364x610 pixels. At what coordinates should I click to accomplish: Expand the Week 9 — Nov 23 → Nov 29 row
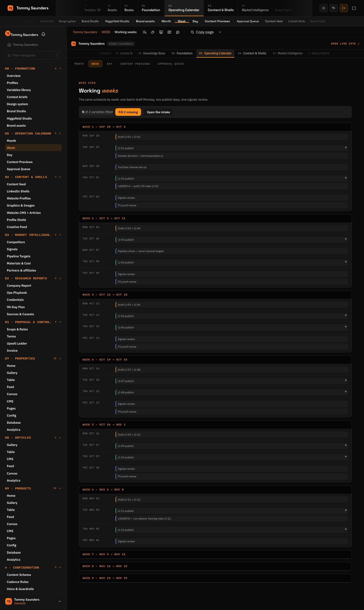[x=215, y=578]
